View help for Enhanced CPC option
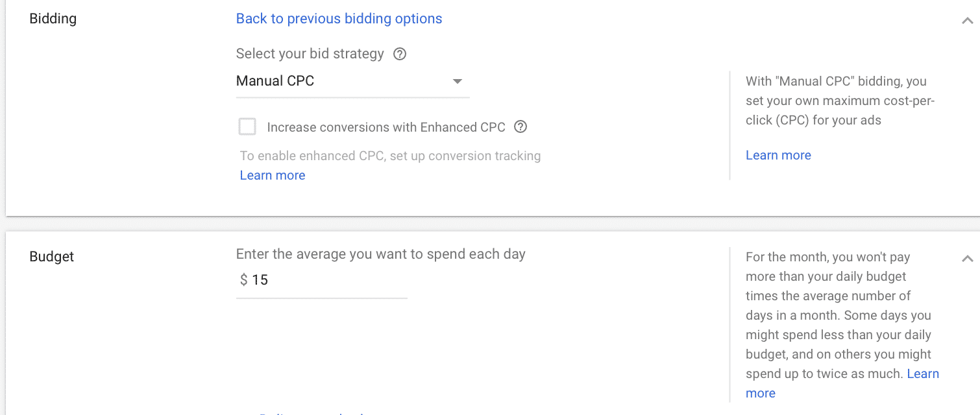Image resolution: width=980 pixels, height=415 pixels. click(520, 126)
